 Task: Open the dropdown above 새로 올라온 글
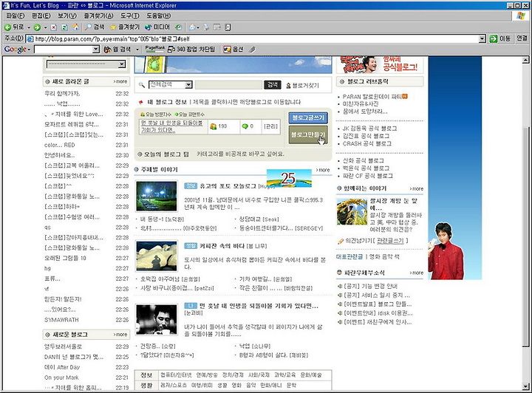pos(86,64)
